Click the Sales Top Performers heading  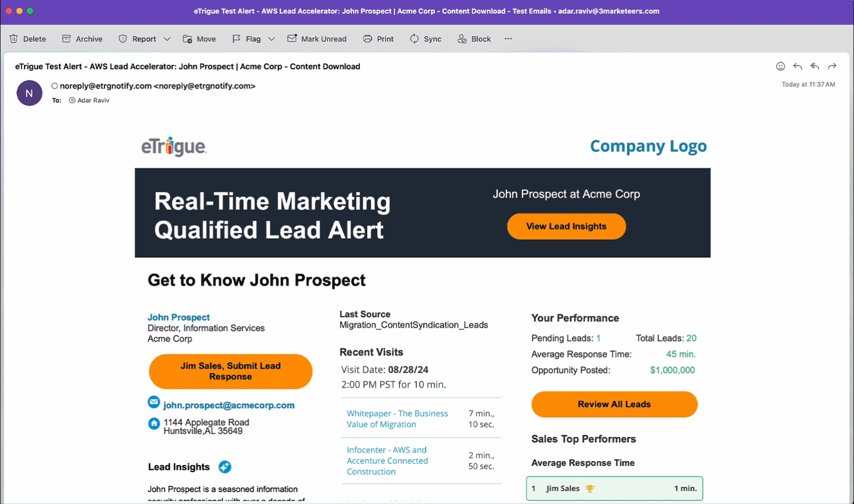[x=583, y=439]
